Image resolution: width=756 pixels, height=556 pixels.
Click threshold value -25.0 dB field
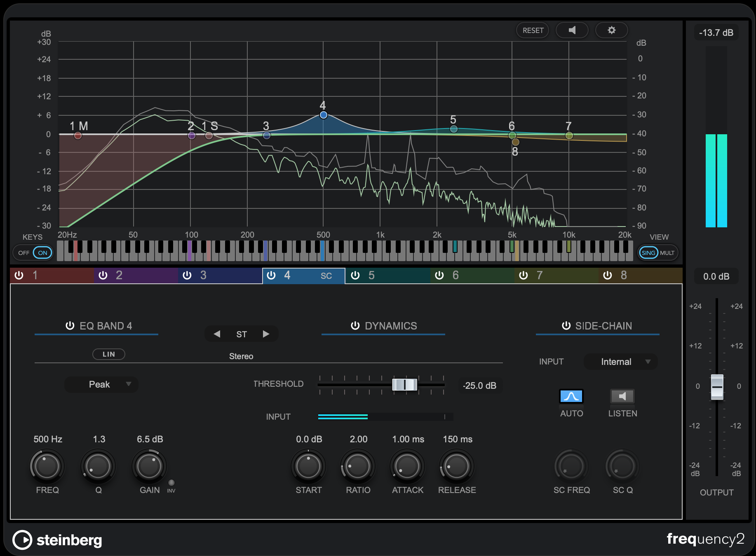coord(480,385)
